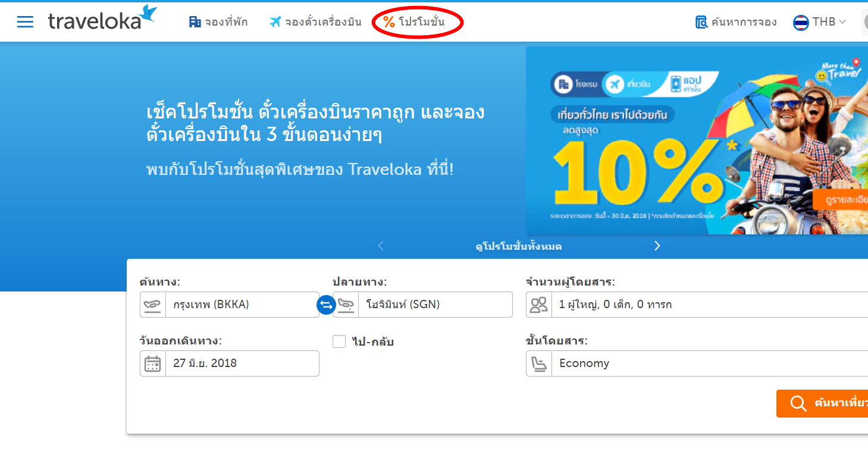The image size is (868, 464).
Task: Click the booking search clipboard icon
Action: [701, 22]
